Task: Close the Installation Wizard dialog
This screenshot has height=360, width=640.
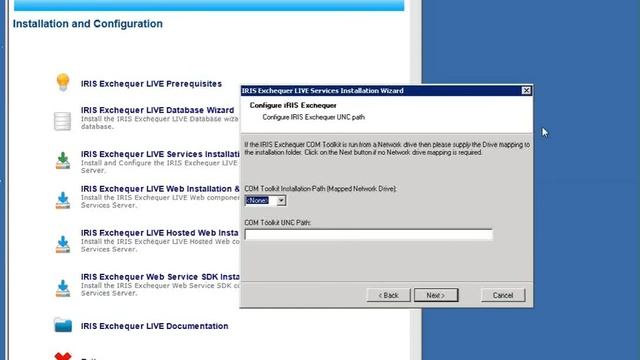Action: 526,91
